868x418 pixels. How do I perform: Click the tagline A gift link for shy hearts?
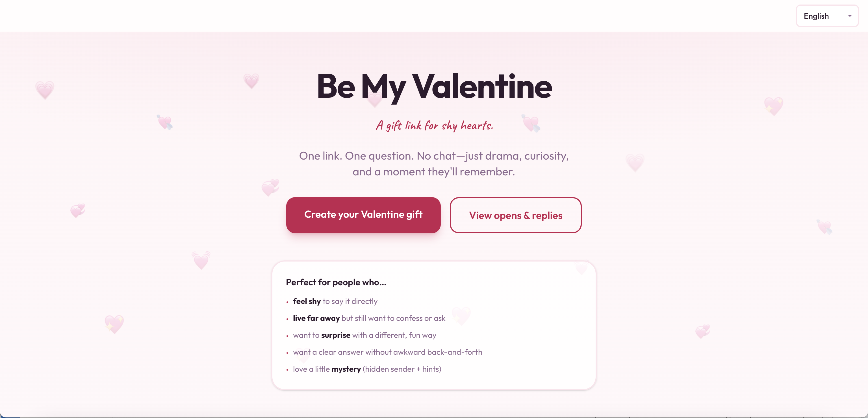434,126
